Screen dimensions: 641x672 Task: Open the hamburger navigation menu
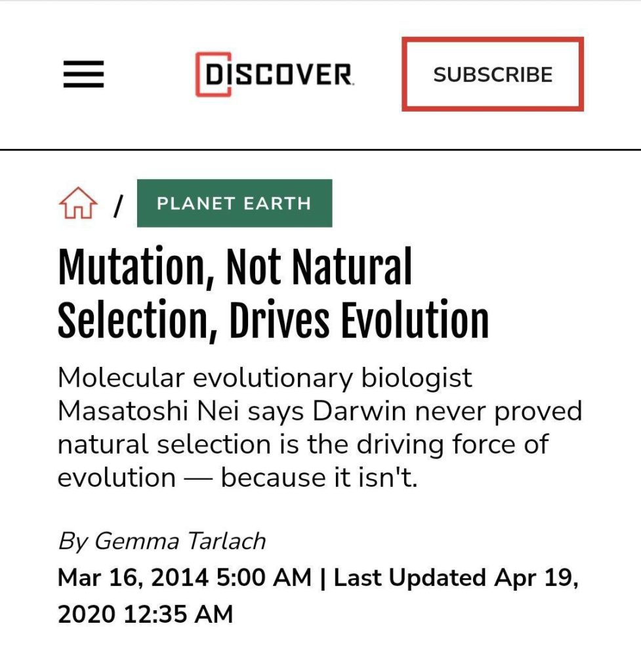[83, 74]
